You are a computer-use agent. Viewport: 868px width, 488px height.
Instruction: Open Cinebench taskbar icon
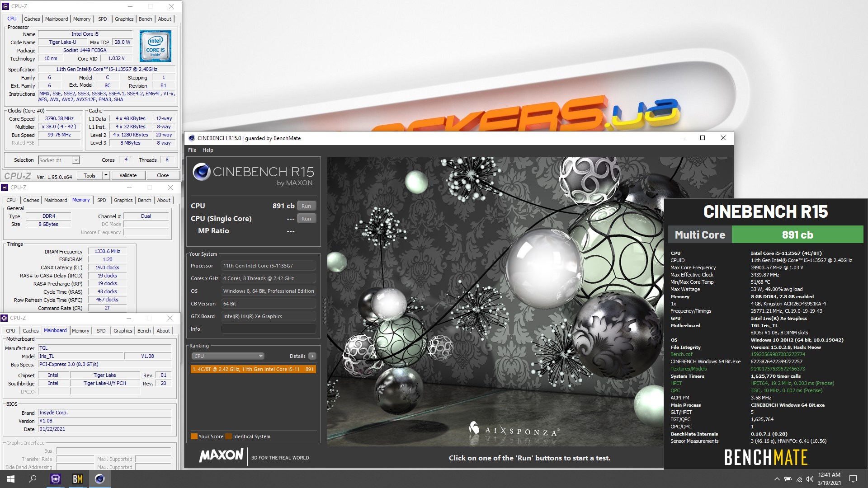click(99, 479)
